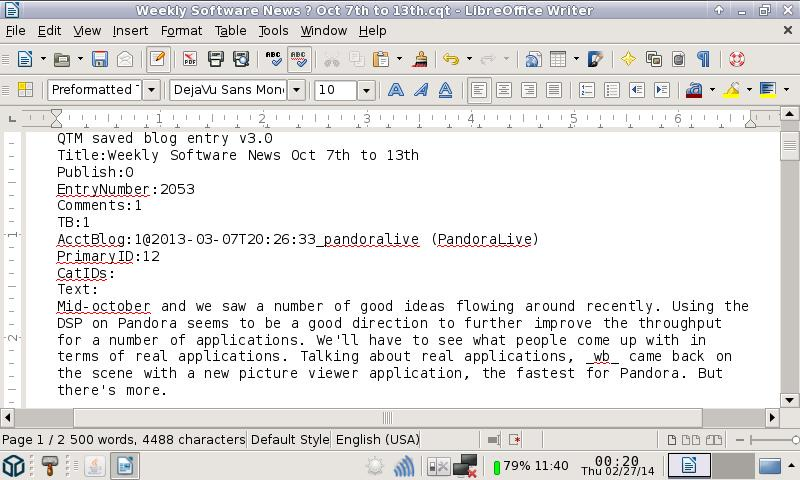Click Page 1 / 2 in status bar
The width and height of the screenshot is (800, 480).
click(34, 439)
